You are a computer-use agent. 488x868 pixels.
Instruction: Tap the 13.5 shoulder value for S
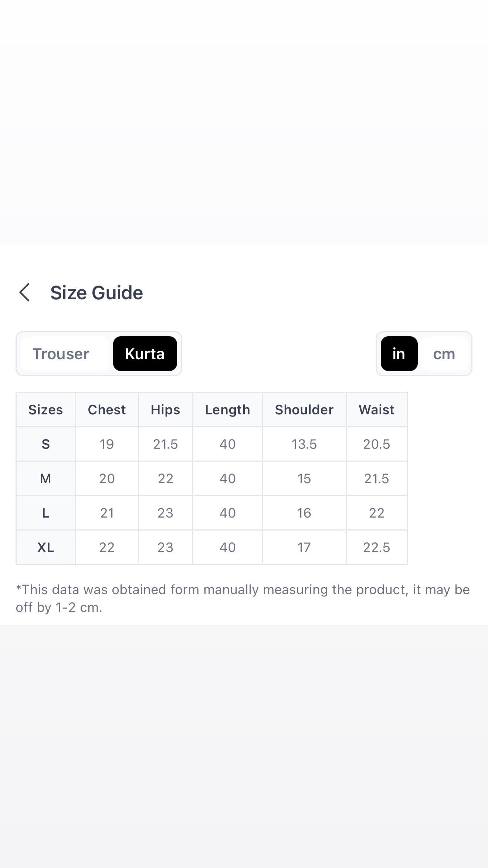[304, 444]
